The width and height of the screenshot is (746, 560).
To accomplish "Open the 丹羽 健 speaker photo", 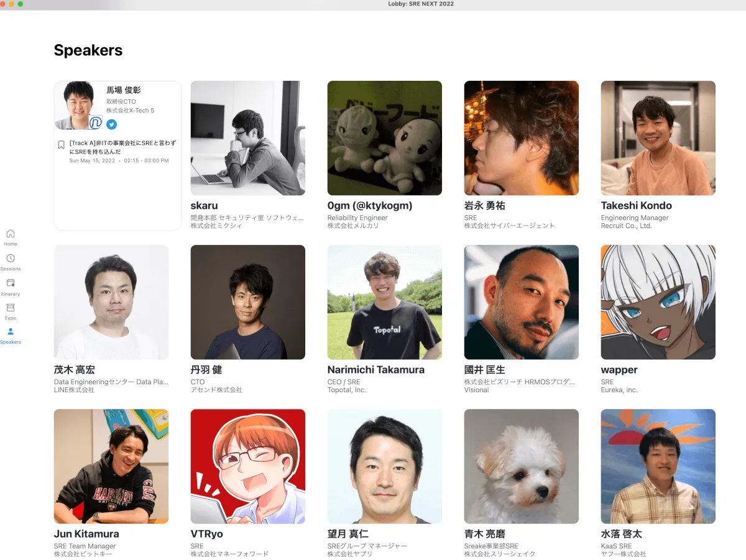I will coord(248,302).
